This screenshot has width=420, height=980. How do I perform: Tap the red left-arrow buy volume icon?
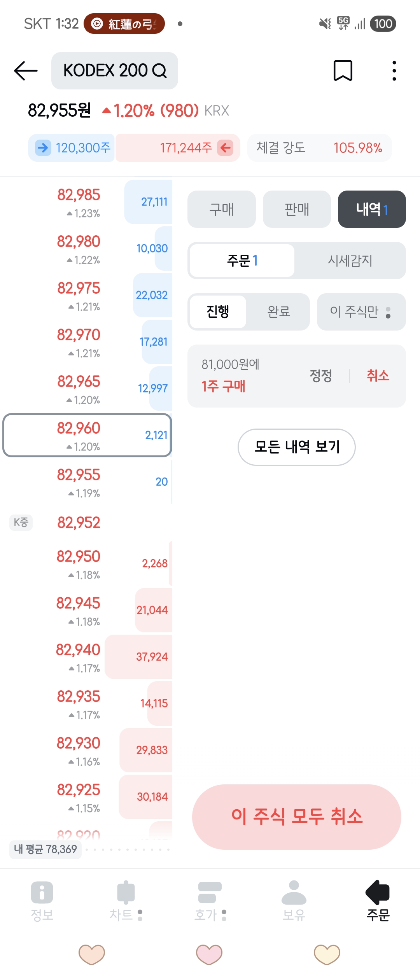tap(225, 148)
